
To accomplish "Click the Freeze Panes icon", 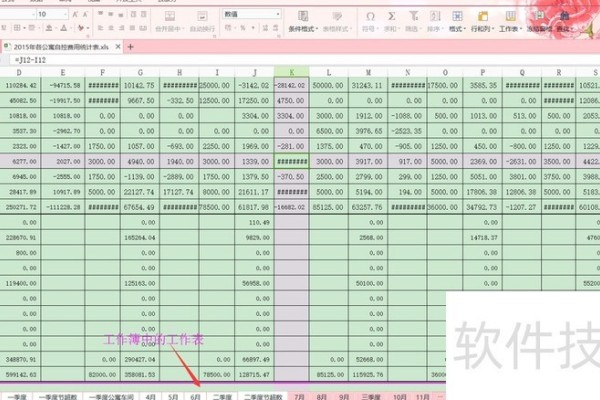I will click(539, 16).
